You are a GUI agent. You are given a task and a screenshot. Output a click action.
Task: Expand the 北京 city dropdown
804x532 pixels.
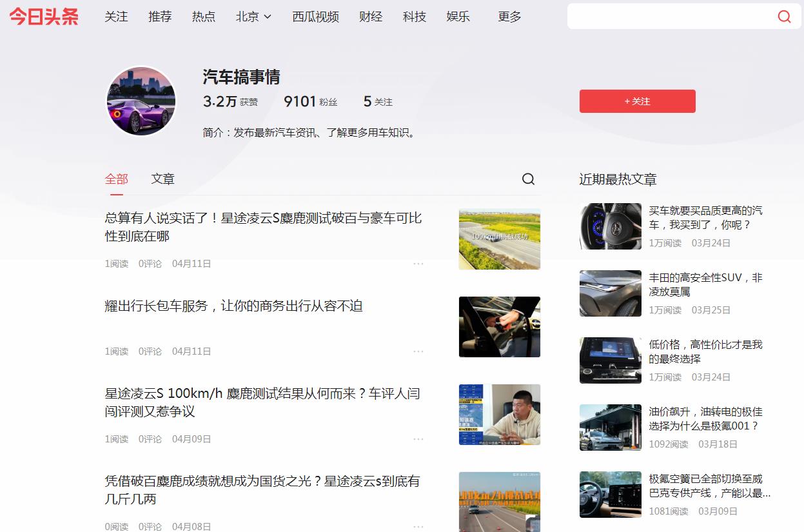click(x=253, y=17)
